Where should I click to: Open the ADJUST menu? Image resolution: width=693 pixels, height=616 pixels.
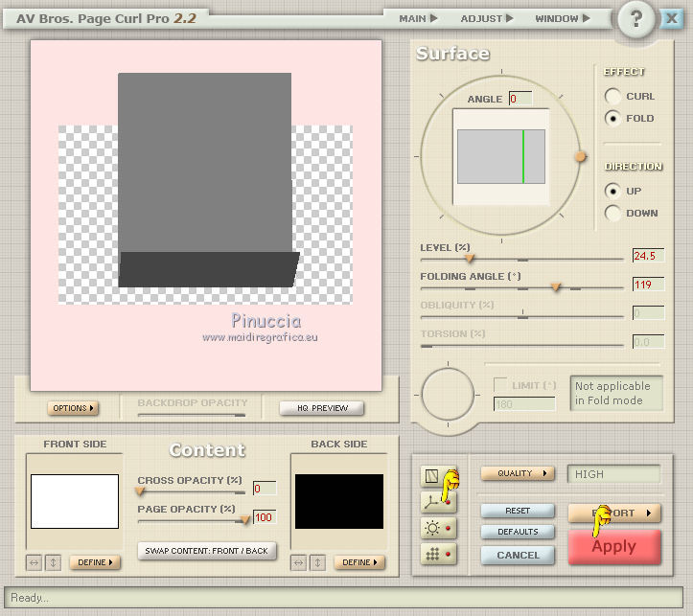(x=487, y=18)
